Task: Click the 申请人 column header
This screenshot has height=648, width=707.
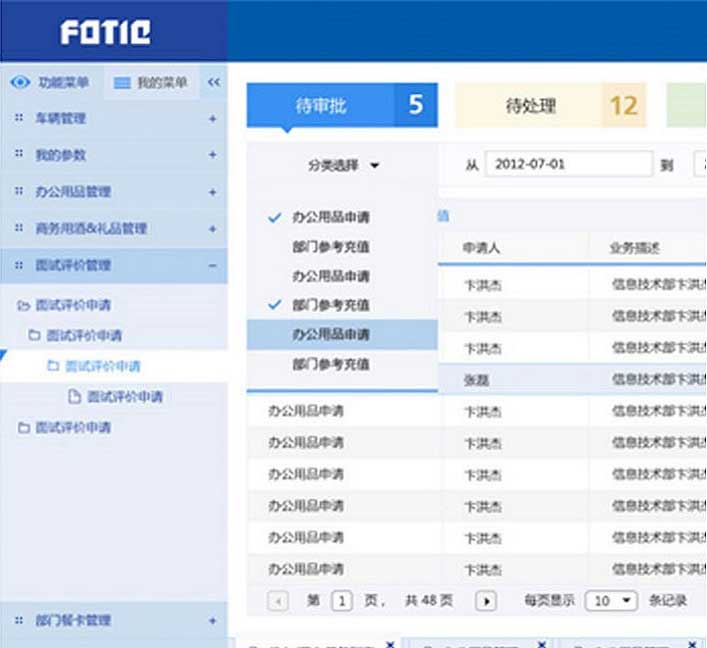Action: (482, 248)
